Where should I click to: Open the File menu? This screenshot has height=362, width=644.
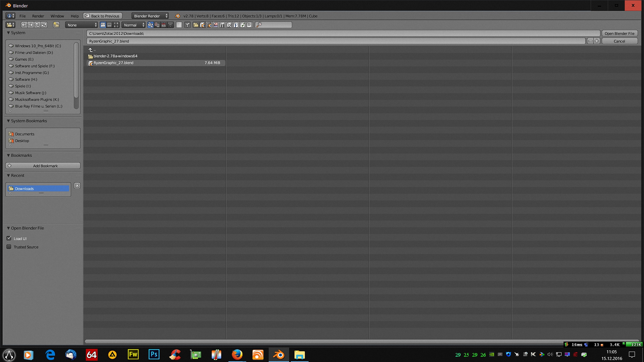(x=22, y=16)
